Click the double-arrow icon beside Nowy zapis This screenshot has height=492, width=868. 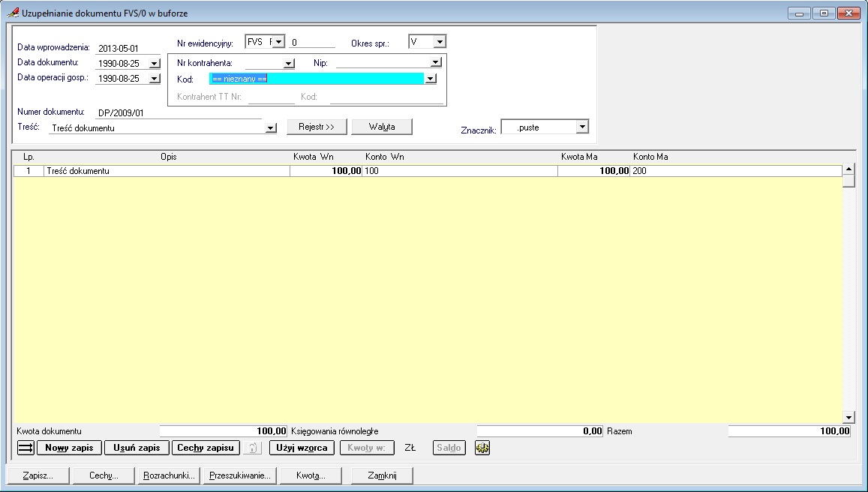point(26,448)
